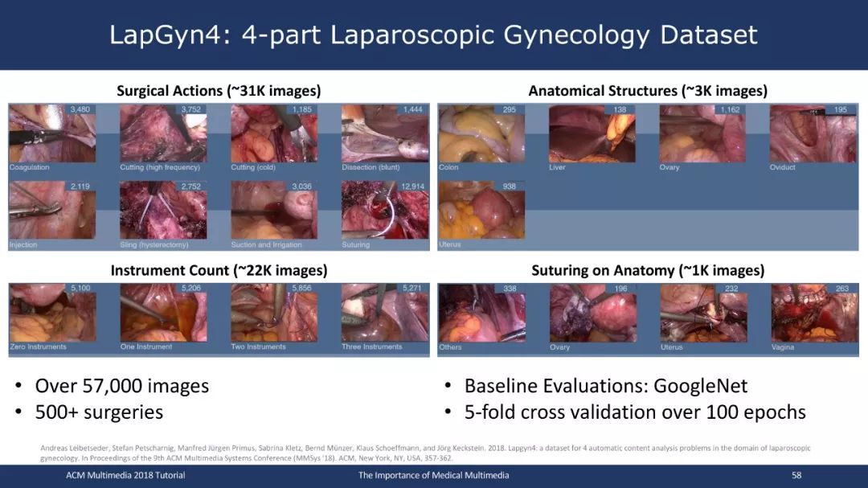The image size is (868, 488).
Task: Select the Others thumbnail in Suturing on Anatomy
Action: [x=481, y=313]
